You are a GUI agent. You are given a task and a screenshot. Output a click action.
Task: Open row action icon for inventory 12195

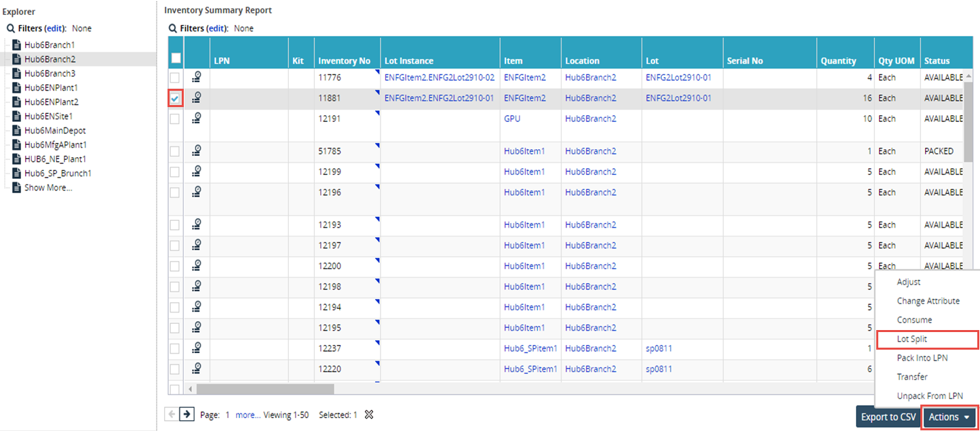[197, 328]
